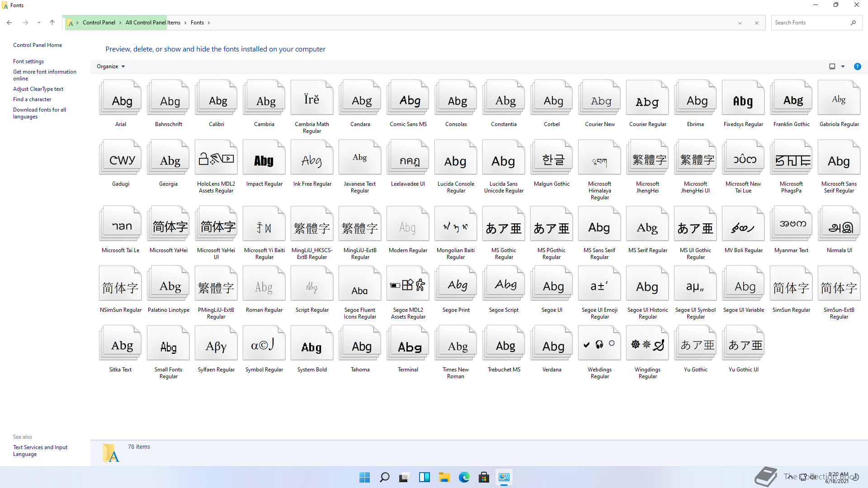Select the Cambria Math Regular font icon
This screenshot has height=488, width=868.
point(312,98)
